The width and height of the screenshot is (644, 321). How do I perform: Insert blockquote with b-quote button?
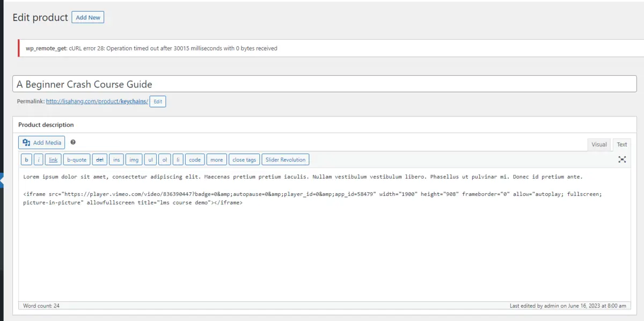[77, 159]
